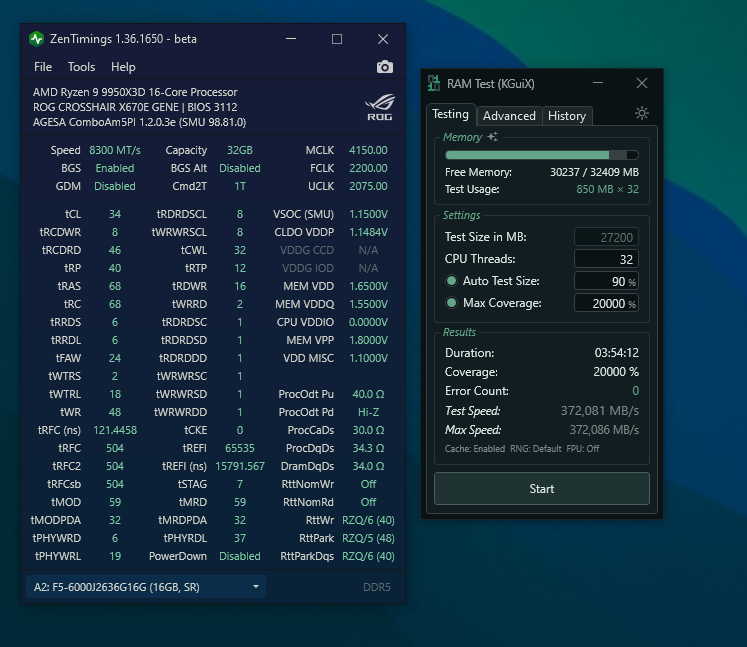Edit the CPU Threads field
The width and height of the screenshot is (747, 647).
coord(606,259)
